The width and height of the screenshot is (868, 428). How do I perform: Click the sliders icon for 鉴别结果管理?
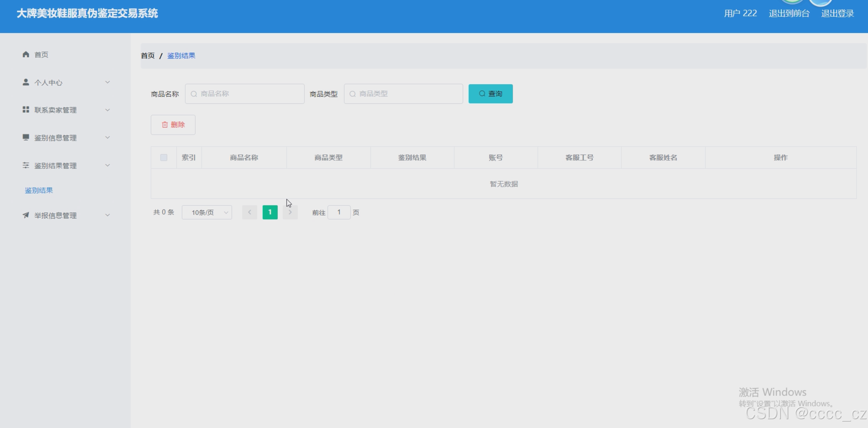(x=26, y=165)
